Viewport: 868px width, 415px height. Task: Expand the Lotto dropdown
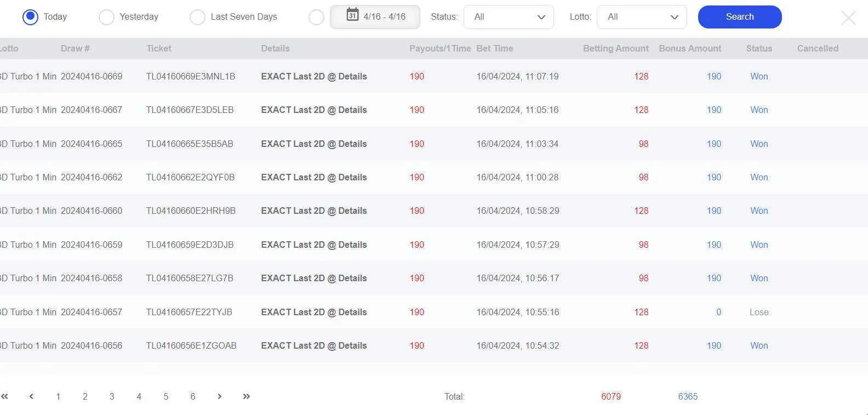[x=642, y=17]
